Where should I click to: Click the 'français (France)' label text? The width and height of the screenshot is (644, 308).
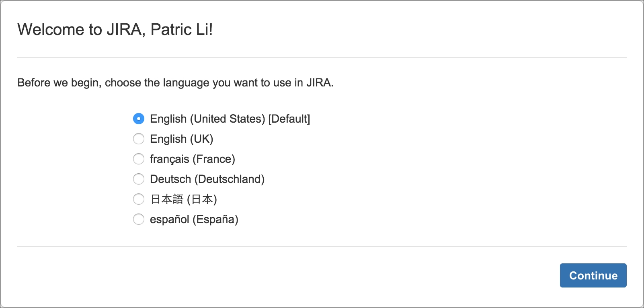pos(193,159)
